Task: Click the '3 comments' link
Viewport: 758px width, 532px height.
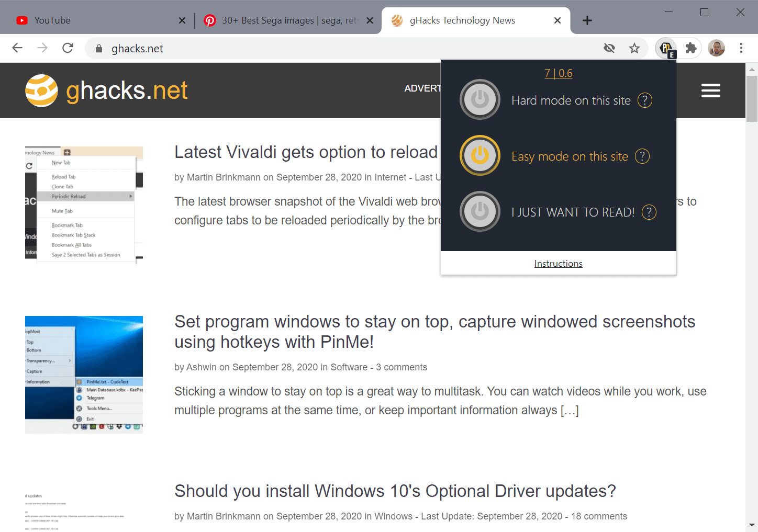Action: click(402, 367)
